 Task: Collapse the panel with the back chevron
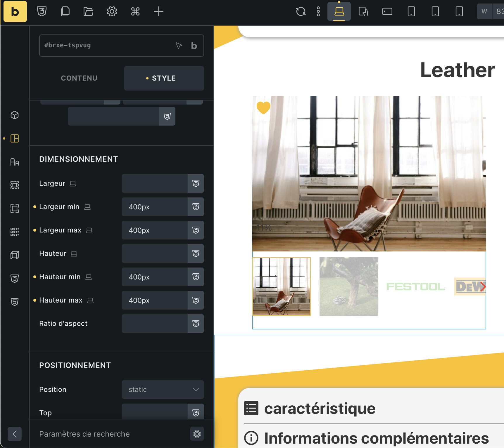coord(15,434)
